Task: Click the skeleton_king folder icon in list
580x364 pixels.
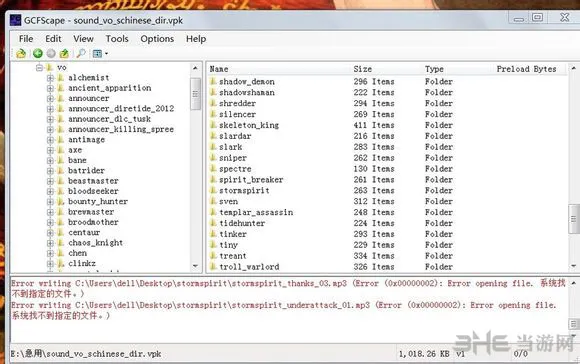Action: click(213, 125)
